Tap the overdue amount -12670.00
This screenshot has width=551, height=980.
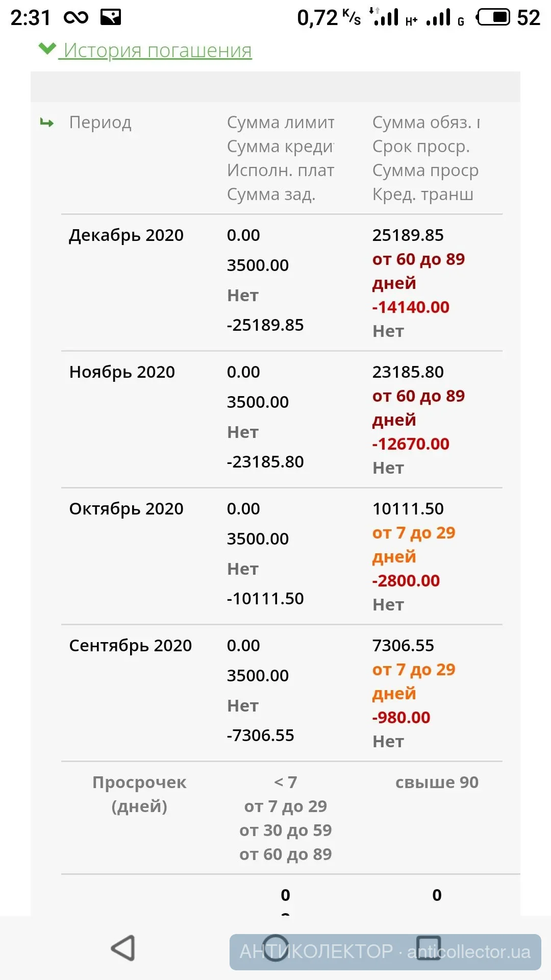411,444
